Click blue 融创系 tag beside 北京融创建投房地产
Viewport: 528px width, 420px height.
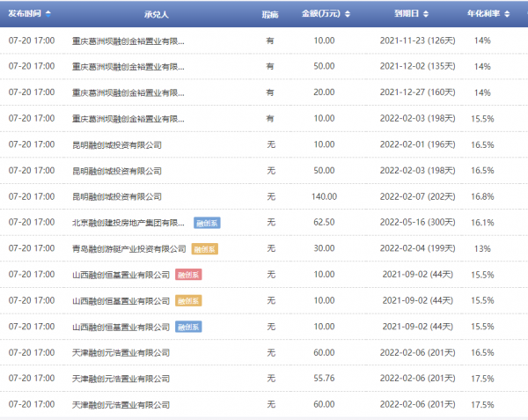pos(207,223)
